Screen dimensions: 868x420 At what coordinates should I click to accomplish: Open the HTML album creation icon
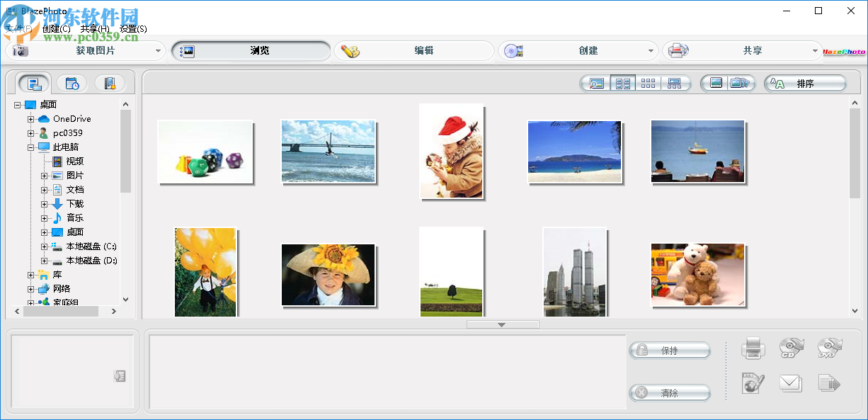[753, 384]
